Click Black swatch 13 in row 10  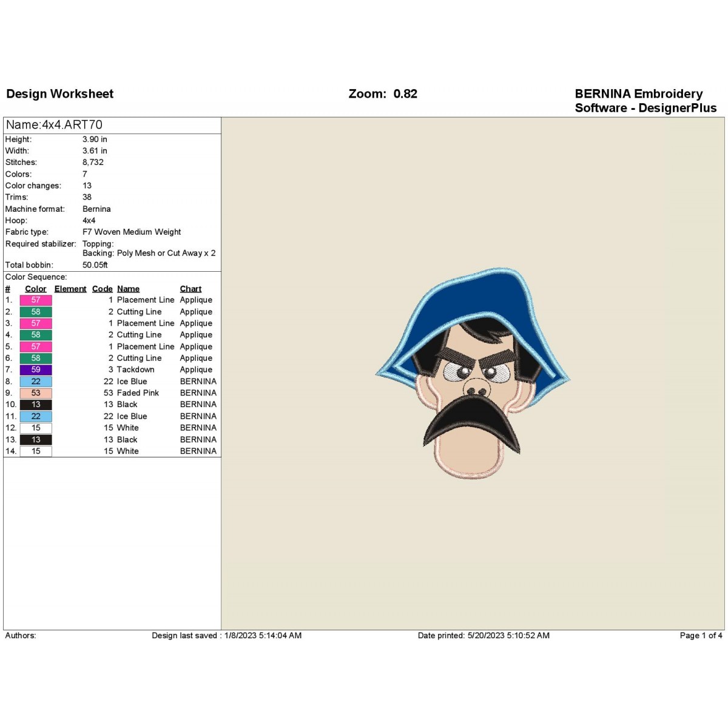pos(36,405)
